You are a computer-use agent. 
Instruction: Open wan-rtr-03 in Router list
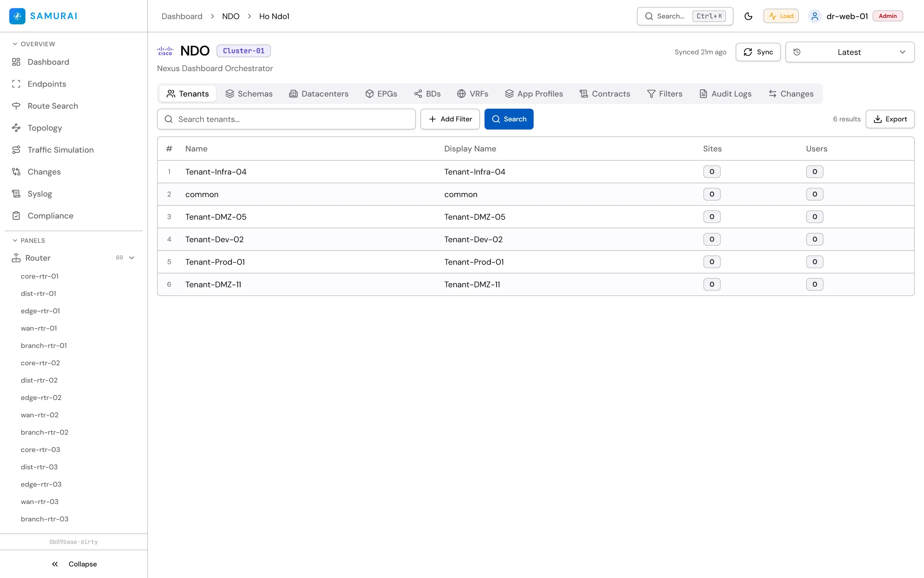pos(40,501)
